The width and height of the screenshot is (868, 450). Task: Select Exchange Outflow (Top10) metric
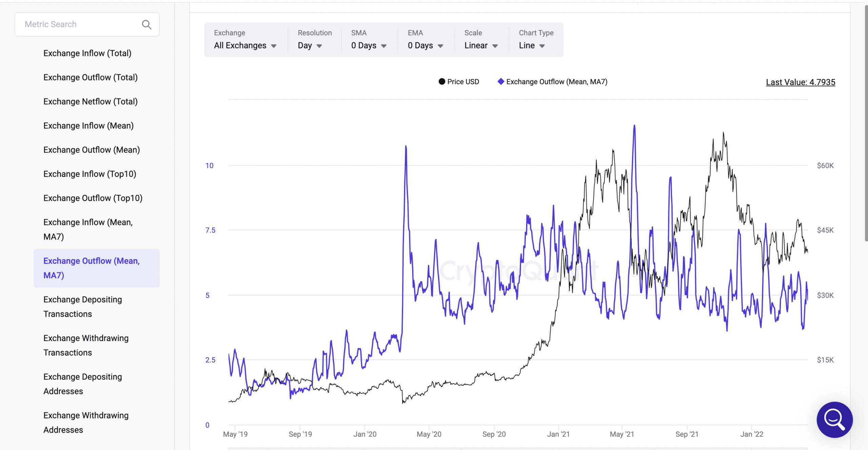tap(93, 198)
